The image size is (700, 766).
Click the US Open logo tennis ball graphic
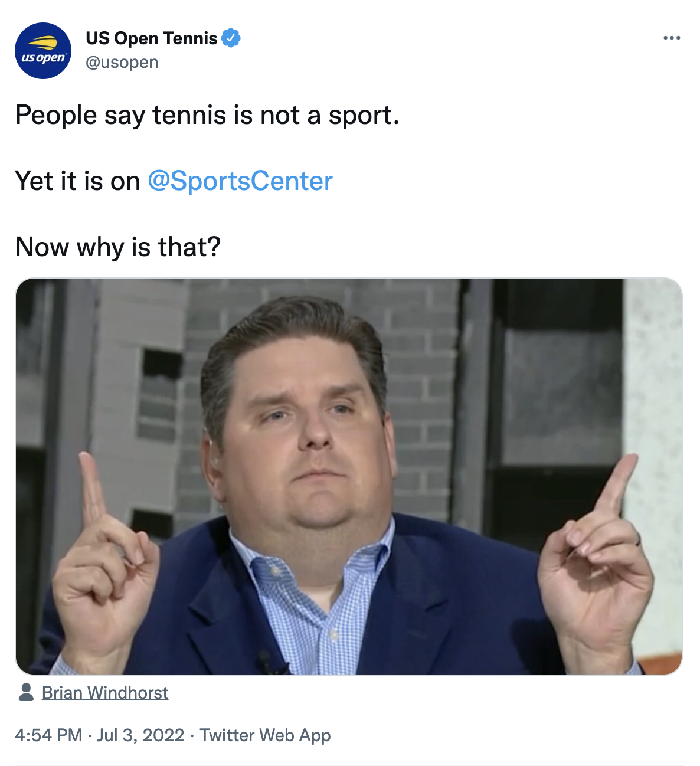(43, 43)
